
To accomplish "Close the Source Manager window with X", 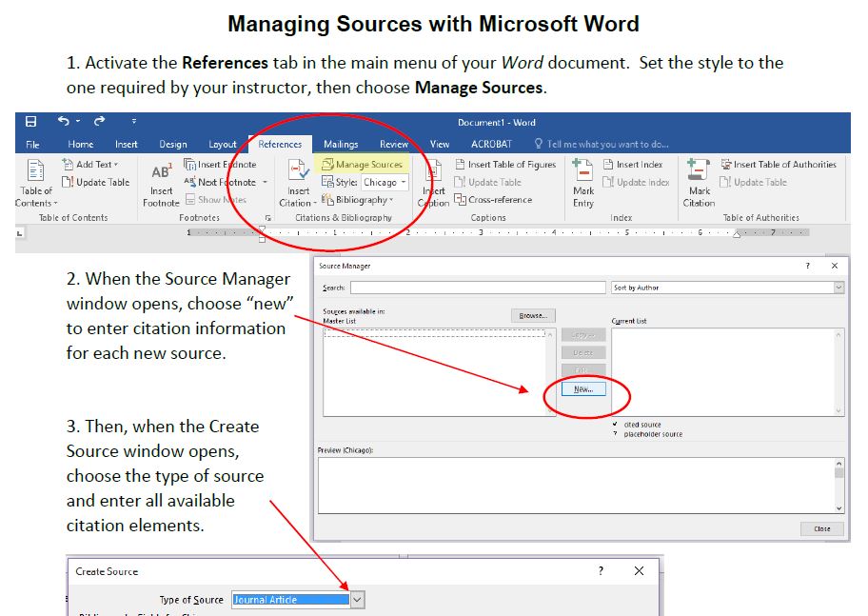I will coord(835,266).
